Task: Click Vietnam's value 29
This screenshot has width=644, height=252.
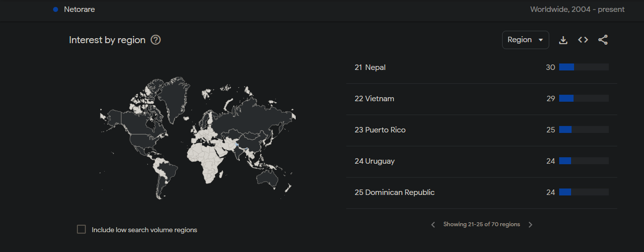Action: 550,99
